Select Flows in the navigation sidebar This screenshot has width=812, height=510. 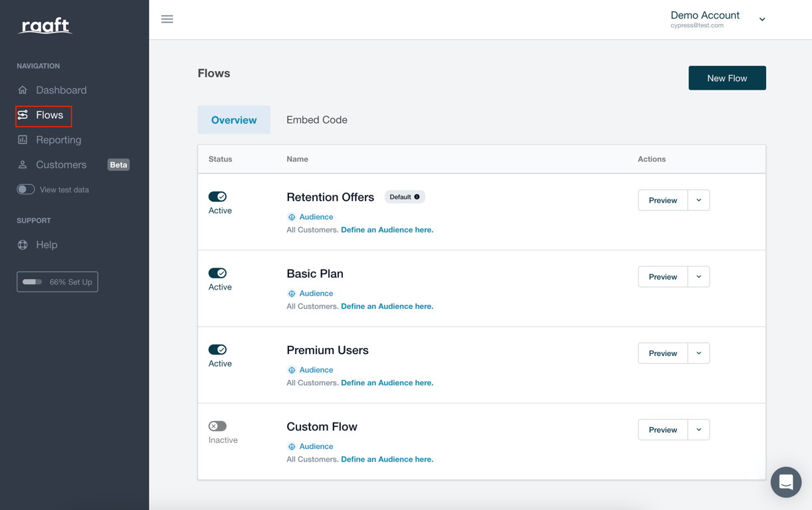44,116
